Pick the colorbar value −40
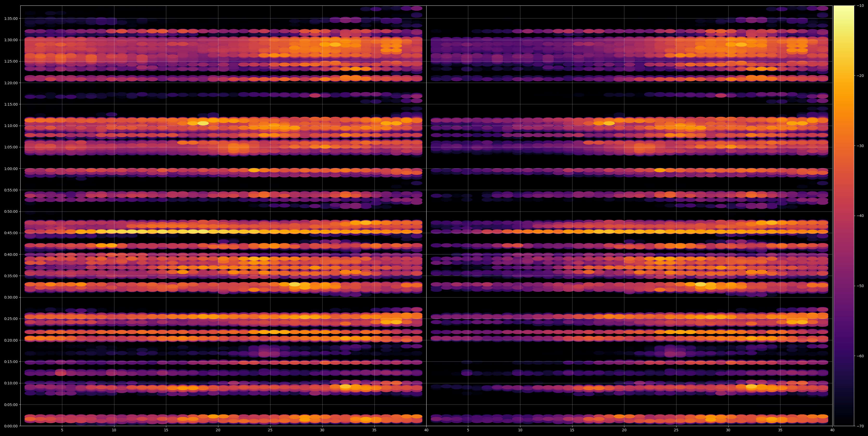Screen dimensions: 868x436 860,216
